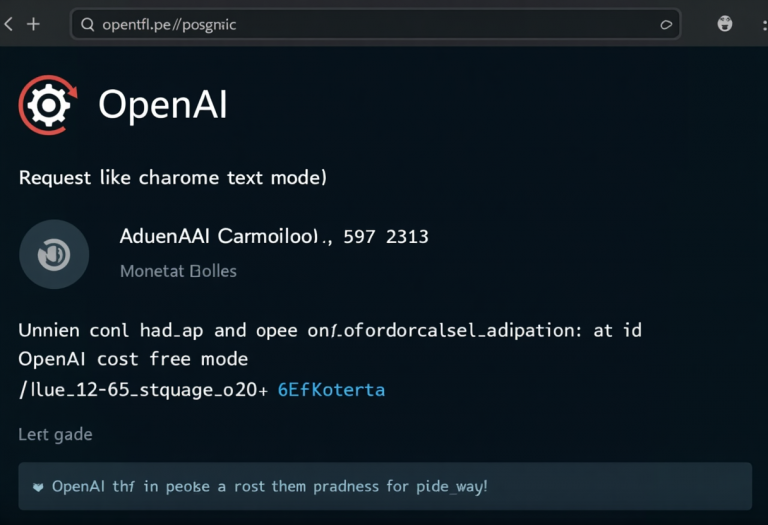Select the round avatar icon beside AduenAAI
The width and height of the screenshot is (768, 525).
tap(54, 254)
